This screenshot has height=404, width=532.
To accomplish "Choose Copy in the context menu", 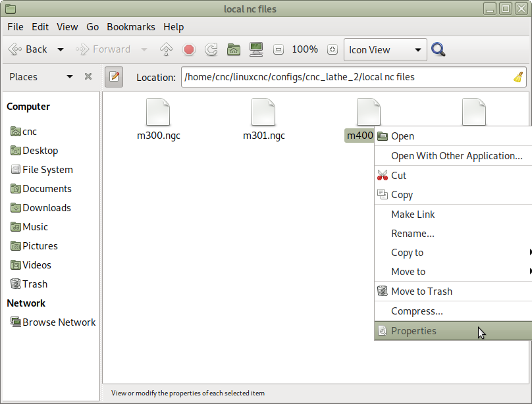I will pos(453,195).
